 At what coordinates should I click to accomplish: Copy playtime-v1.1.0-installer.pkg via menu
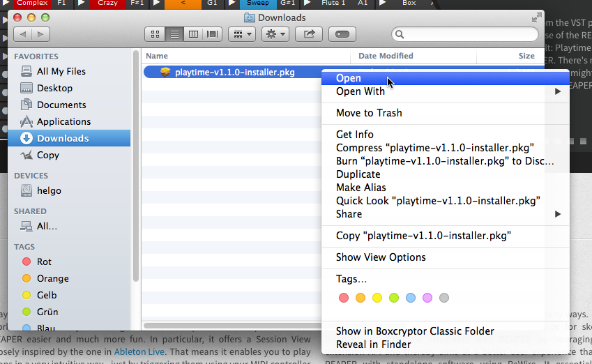click(x=445, y=236)
